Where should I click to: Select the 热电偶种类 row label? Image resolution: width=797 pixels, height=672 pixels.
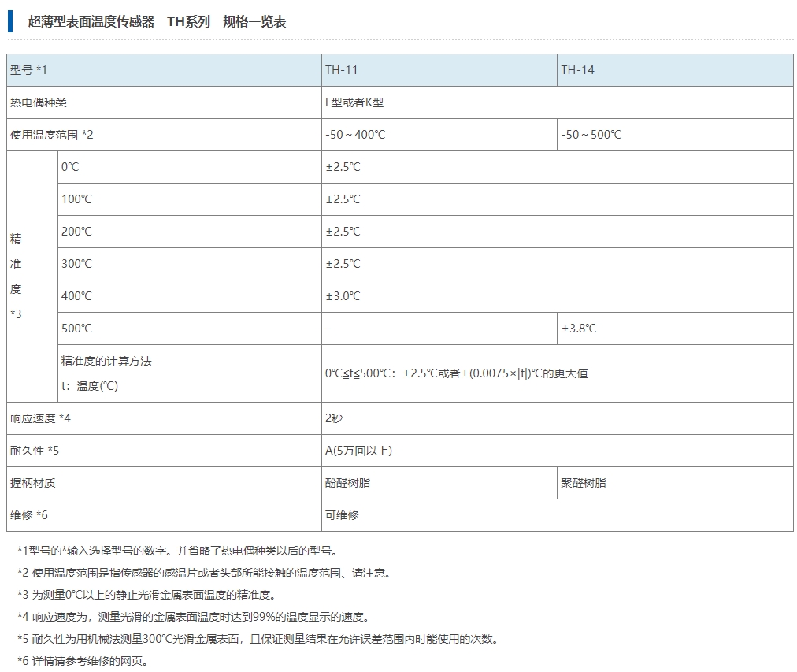pos(39,102)
